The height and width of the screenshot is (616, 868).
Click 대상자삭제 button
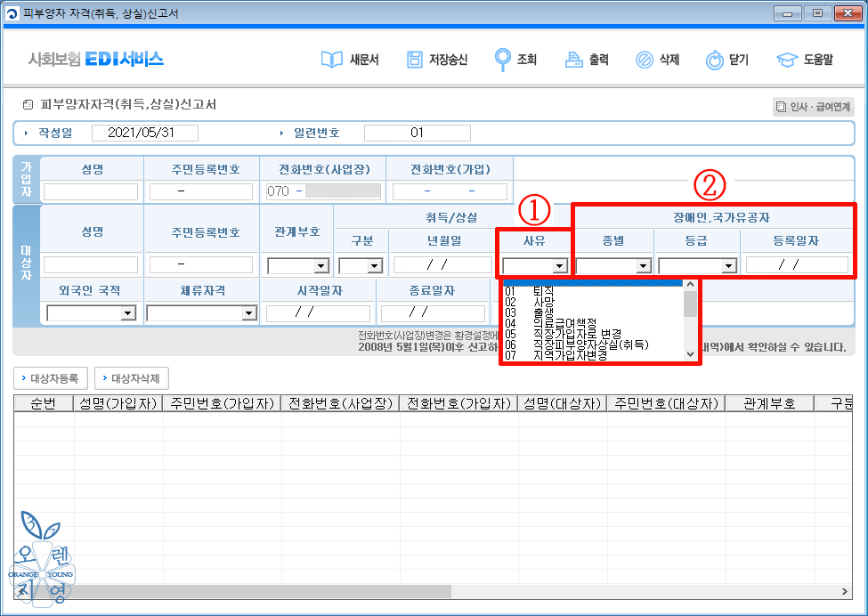tap(132, 378)
